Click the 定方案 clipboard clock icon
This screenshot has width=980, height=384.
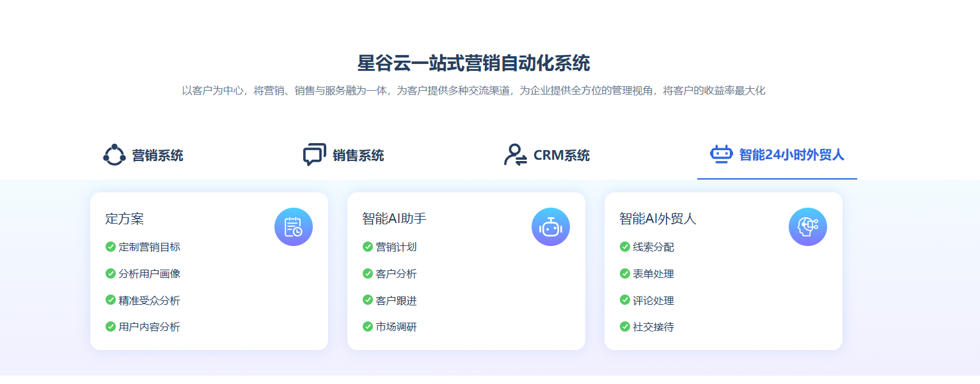[x=294, y=227]
